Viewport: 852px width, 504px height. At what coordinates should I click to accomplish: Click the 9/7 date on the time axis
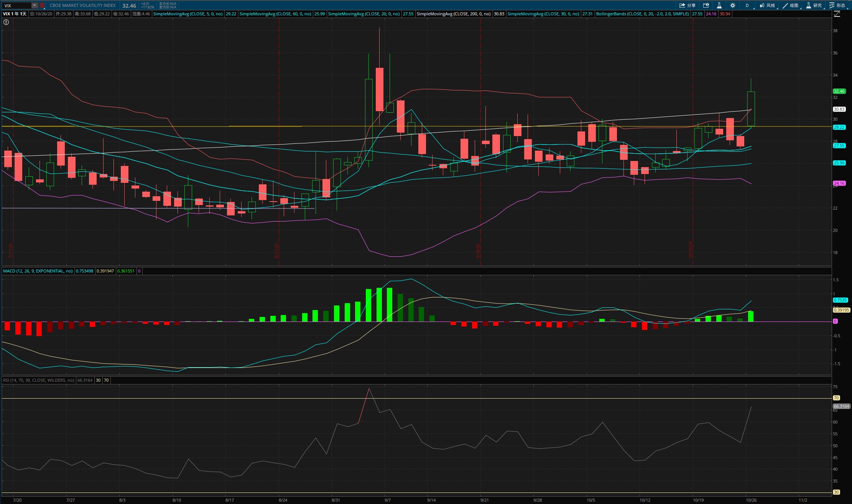point(388,500)
